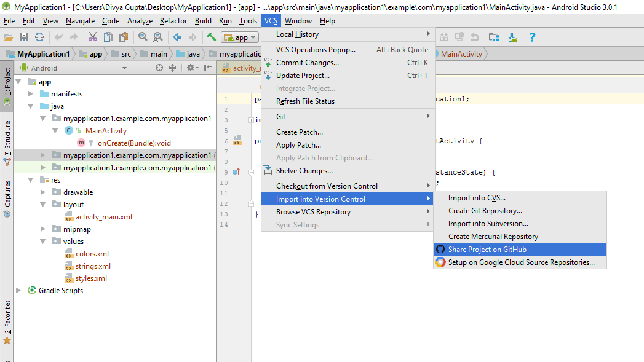Collapse the java folder
Image resolution: width=644 pixels, height=362 pixels.
point(31,106)
